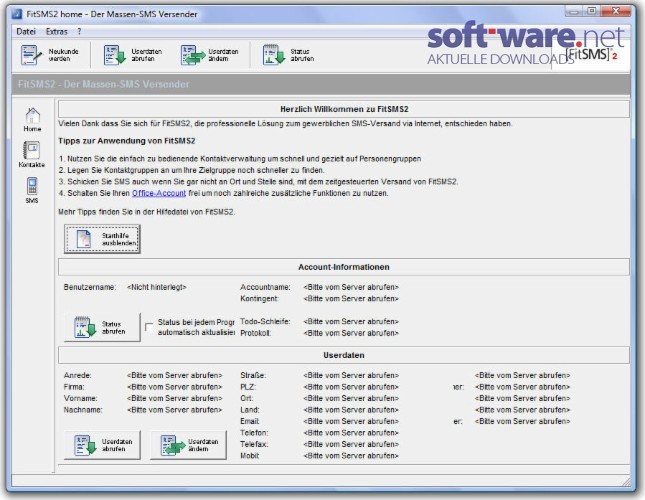Click the Mobil value text

pos(351,456)
